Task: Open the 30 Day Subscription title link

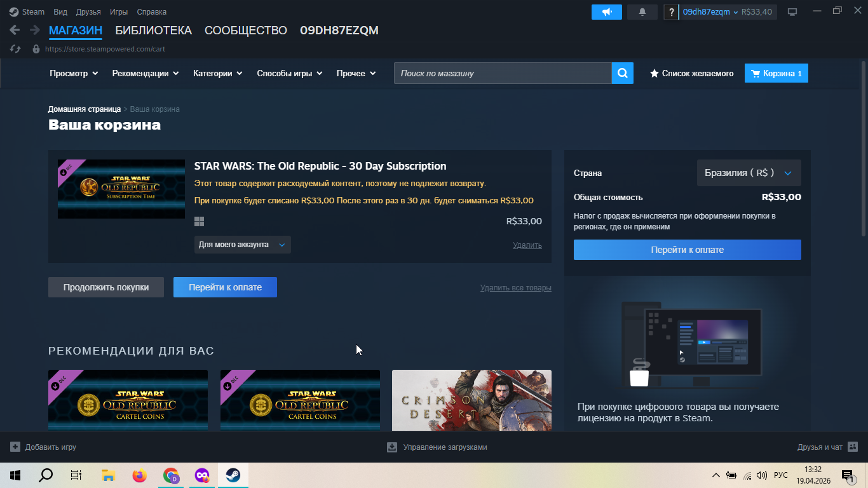Action: (320, 166)
